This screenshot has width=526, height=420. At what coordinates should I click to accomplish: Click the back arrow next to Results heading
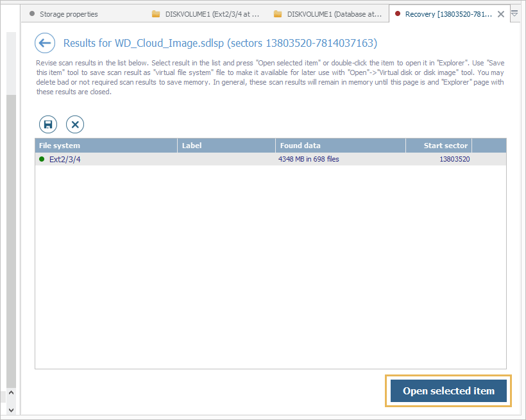(x=44, y=43)
